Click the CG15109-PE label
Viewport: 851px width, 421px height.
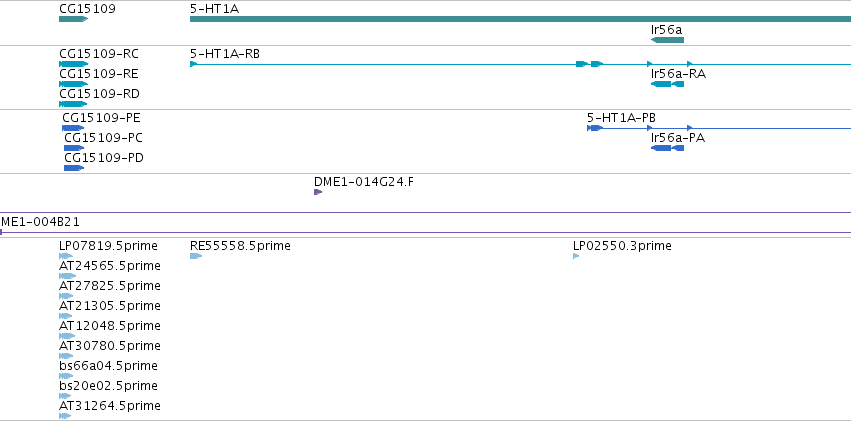click(x=101, y=118)
